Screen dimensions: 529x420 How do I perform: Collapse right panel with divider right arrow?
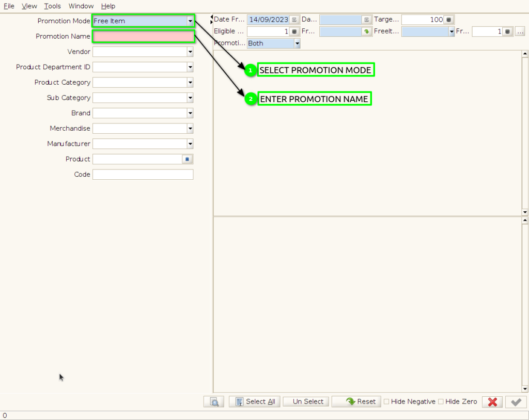(x=211, y=22)
